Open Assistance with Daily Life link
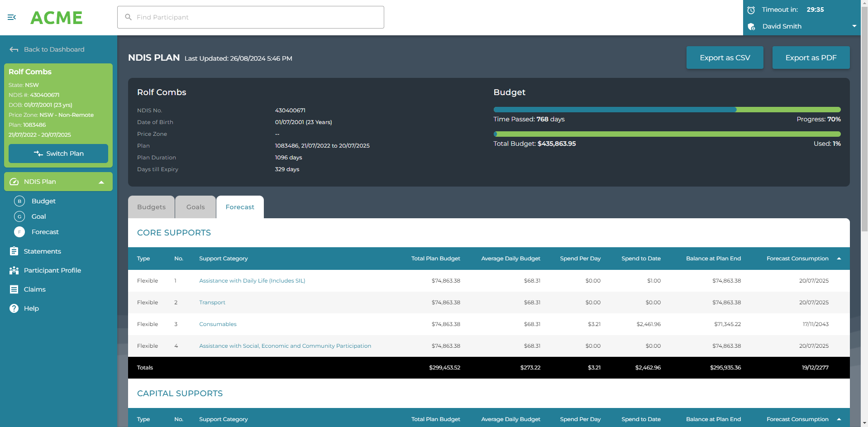This screenshot has height=427, width=868. [252, 281]
